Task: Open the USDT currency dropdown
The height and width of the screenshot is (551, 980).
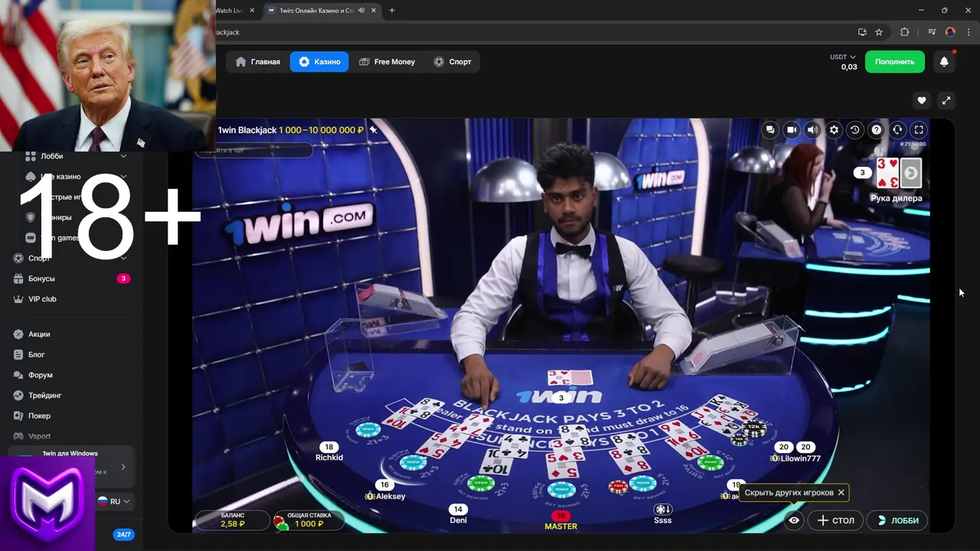Action: [843, 57]
